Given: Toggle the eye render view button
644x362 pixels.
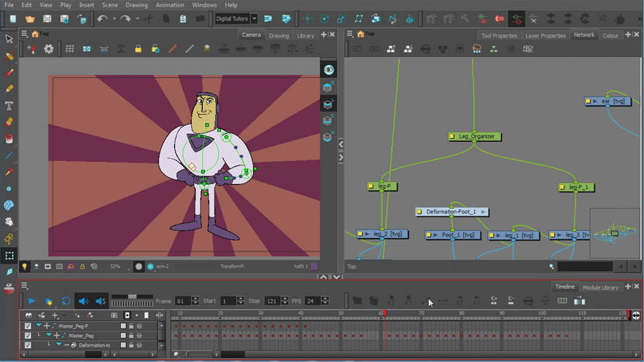Looking at the screenshot, I should coord(329,69).
